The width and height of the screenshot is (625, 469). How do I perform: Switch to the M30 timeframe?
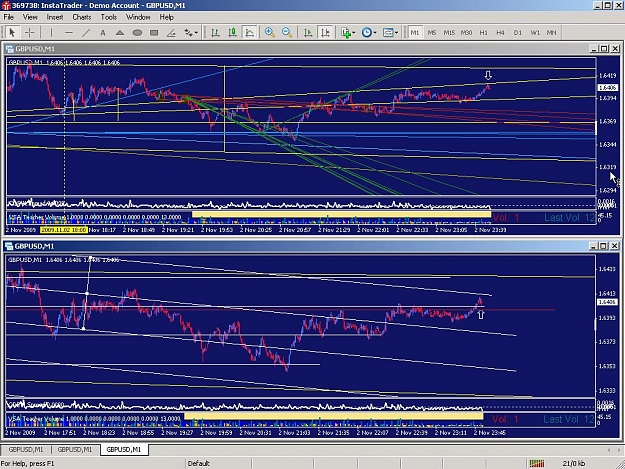click(466, 32)
